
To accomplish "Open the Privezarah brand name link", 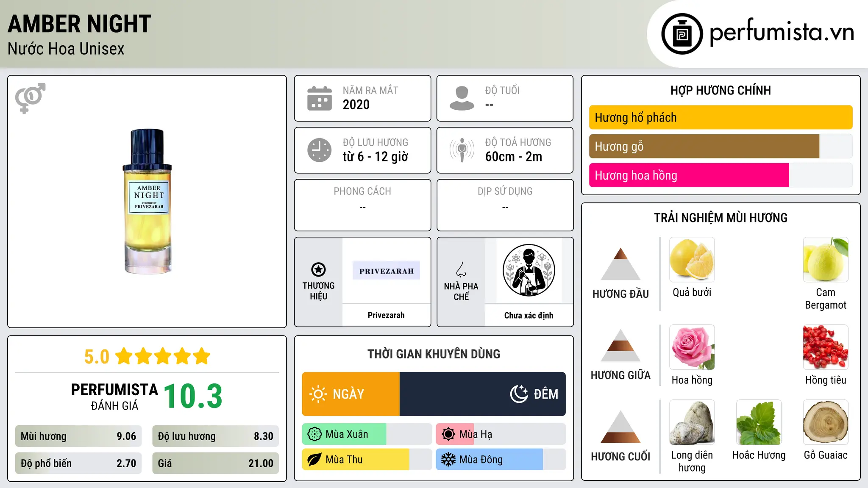I will 386,315.
